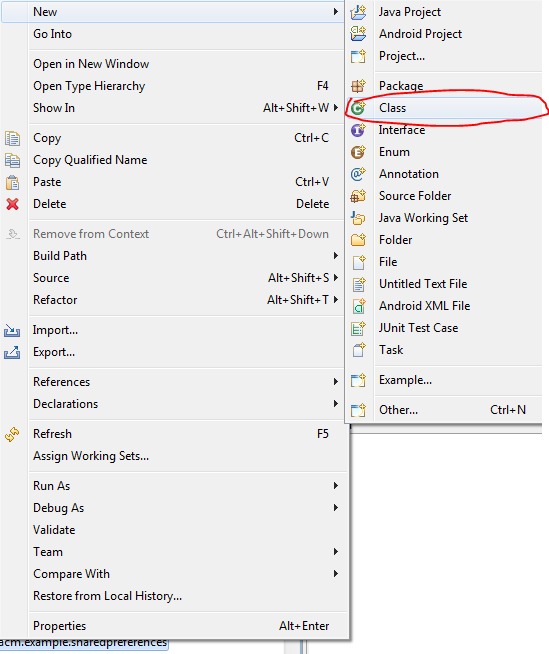549x654 pixels.
Task: Click the Ctrl+N shortcut text
Action: click(508, 410)
